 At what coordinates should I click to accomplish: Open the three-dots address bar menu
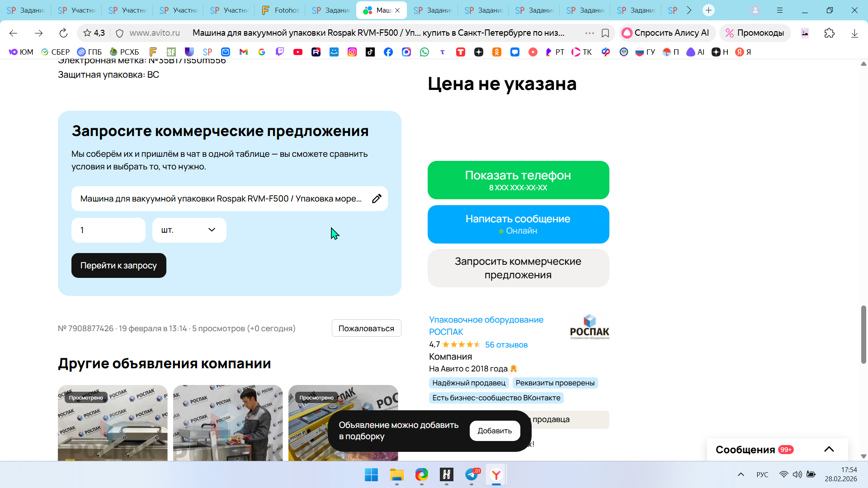pyautogui.click(x=589, y=33)
